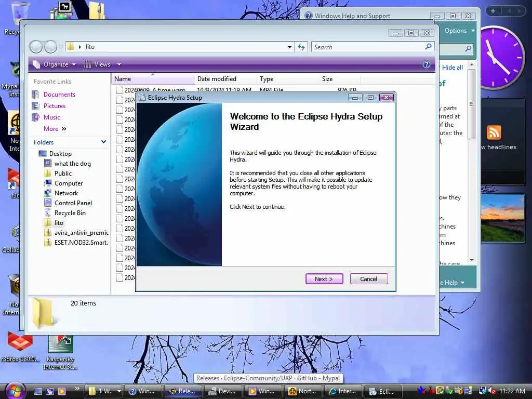Cancel the Eclipse Hydra Setup wizard
The width and height of the screenshot is (532, 399).
(368, 279)
